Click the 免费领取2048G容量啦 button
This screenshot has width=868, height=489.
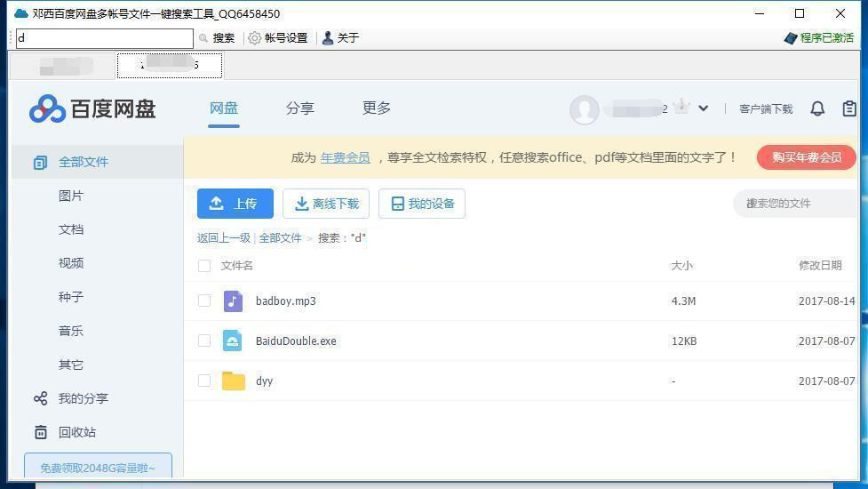point(98,467)
